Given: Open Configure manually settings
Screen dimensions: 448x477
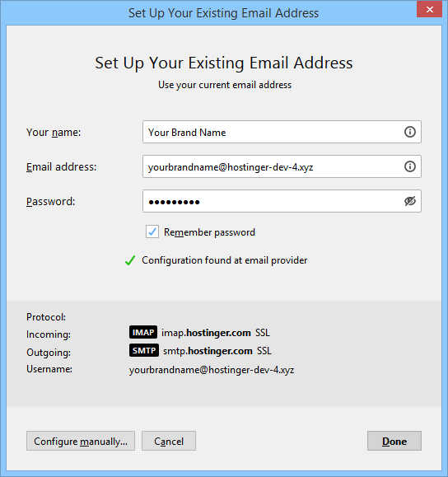Looking at the screenshot, I should click(81, 441).
